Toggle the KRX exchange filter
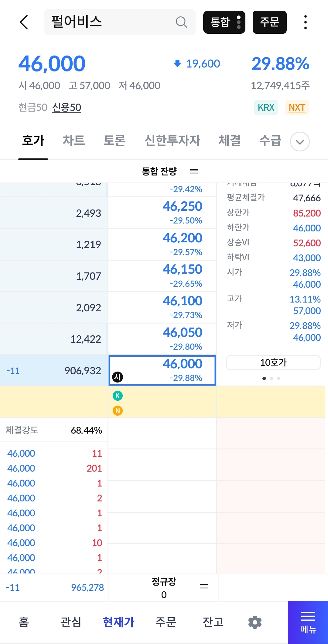Screen dimensions: 328x644 (266, 108)
